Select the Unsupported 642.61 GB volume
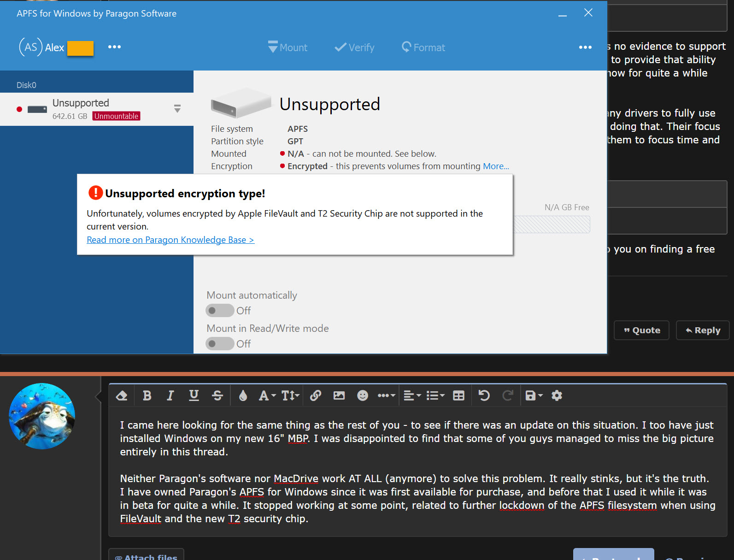The height and width of the screenshot is (560, 734). click(x=97, y=109)
